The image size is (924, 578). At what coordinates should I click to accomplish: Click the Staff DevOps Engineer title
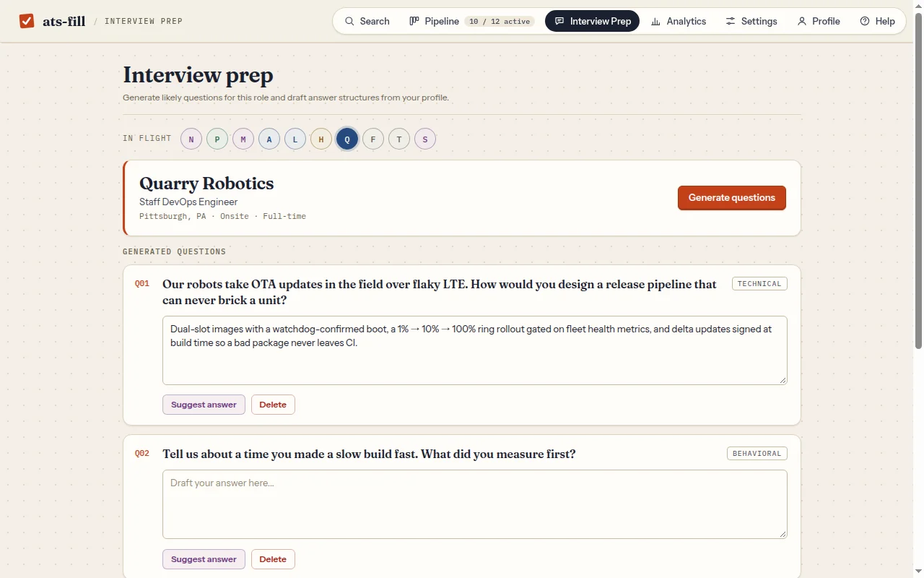[188, 202]
